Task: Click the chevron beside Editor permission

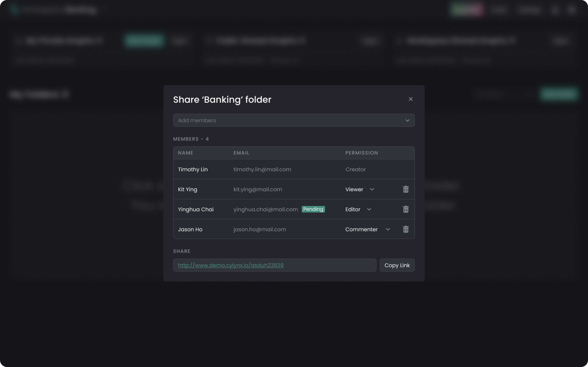Action: click(369, 209)
